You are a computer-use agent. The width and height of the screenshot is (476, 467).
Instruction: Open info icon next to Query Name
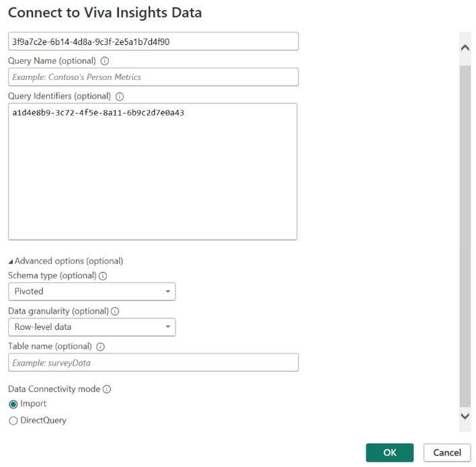click(104, 61)
